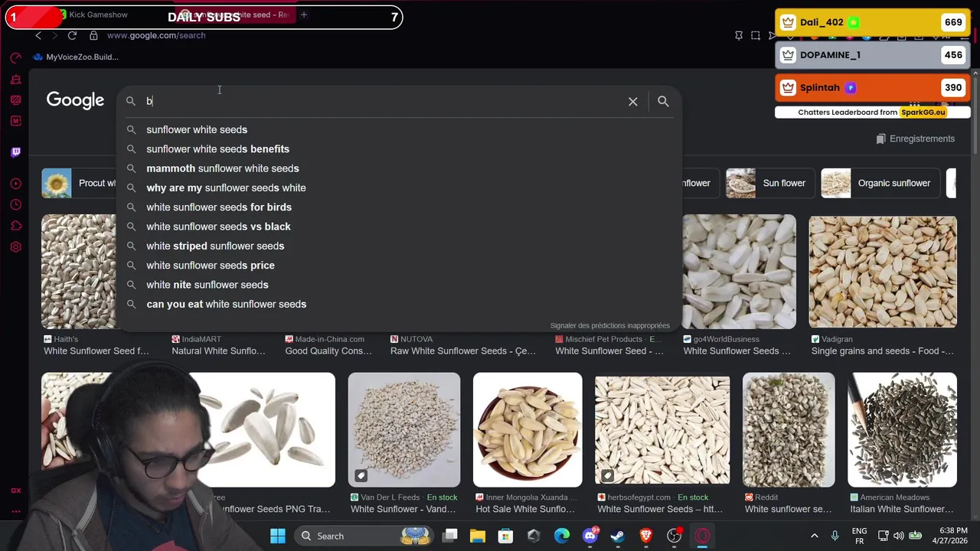Click ENG FR language indicator
980x551 pixels.
tap(859, 536)
